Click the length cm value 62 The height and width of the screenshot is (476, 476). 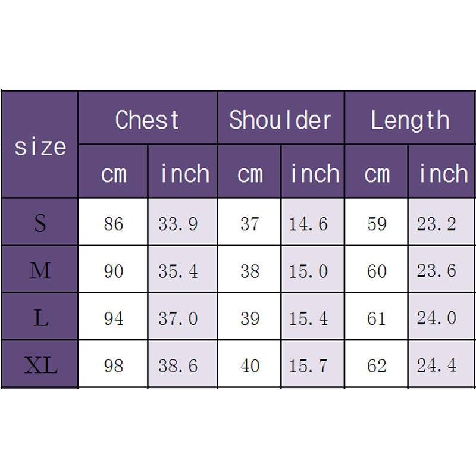[x=377, y=365]
